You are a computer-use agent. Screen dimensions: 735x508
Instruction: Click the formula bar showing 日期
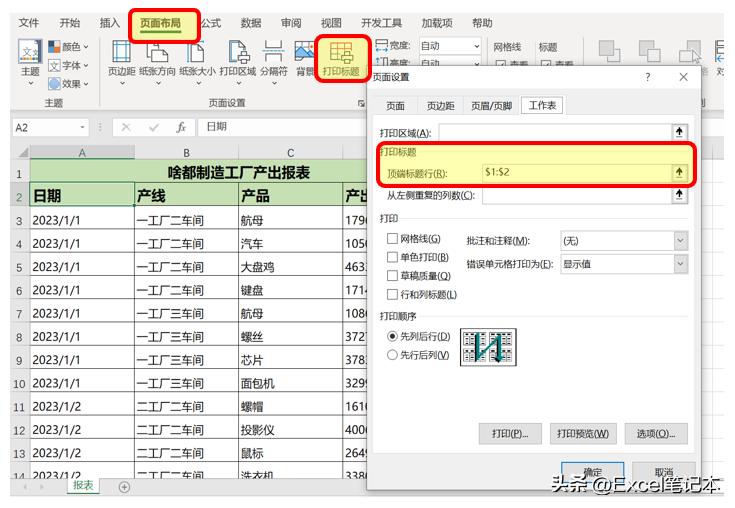click(x=281, y=127)
